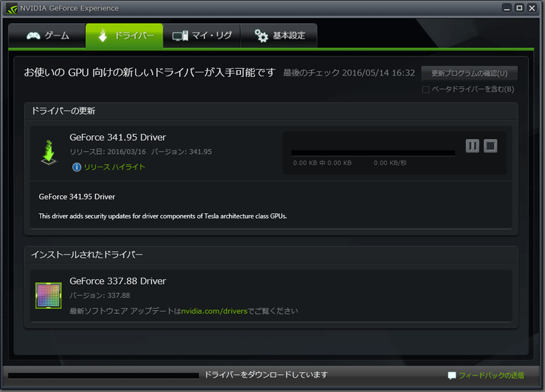Click the 0.00 KB/秒 speed text
The image size is (545, 392).
coord(390,163)
